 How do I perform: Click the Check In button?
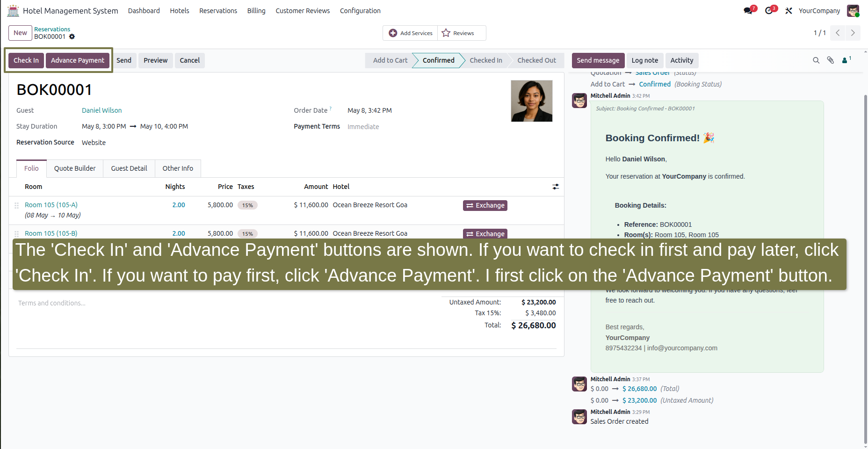point(26,60)
